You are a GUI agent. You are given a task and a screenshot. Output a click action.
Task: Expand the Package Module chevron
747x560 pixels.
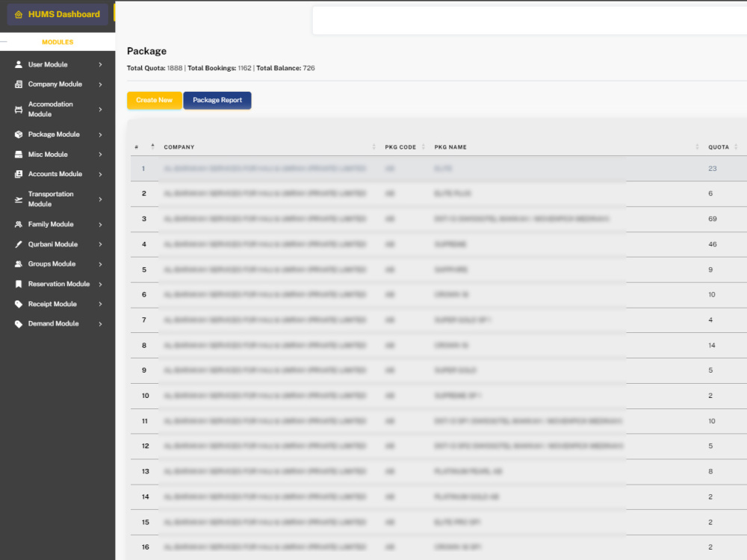point(101,134)
